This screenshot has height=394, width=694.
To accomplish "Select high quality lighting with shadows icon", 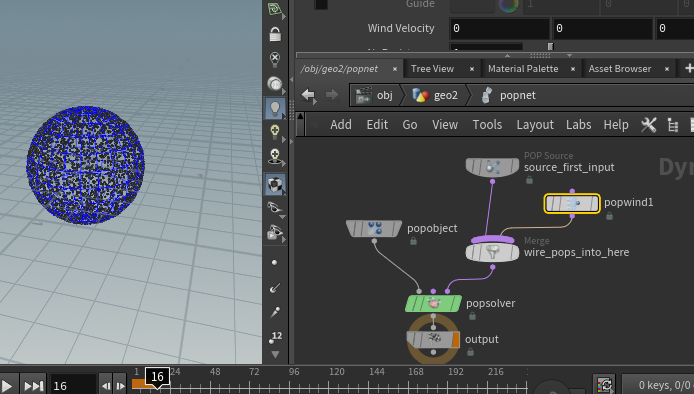I will pos(275,156).
